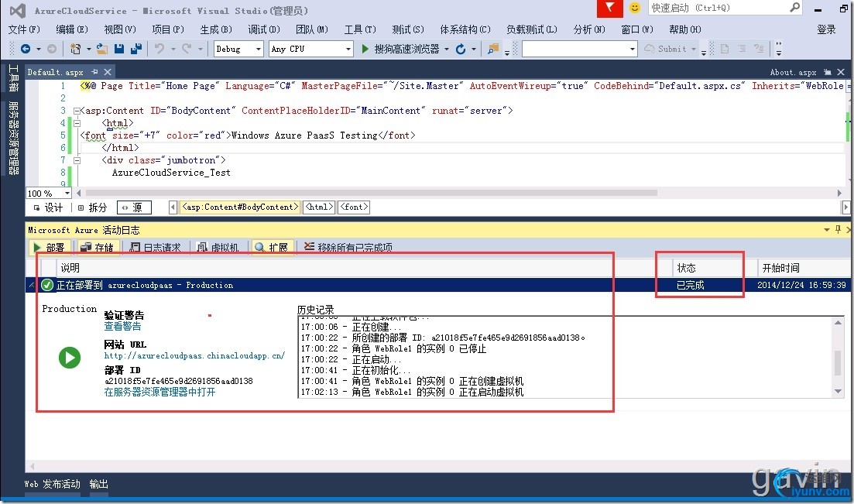Collapse the html tag outlining region

click(x=77, y=123)
